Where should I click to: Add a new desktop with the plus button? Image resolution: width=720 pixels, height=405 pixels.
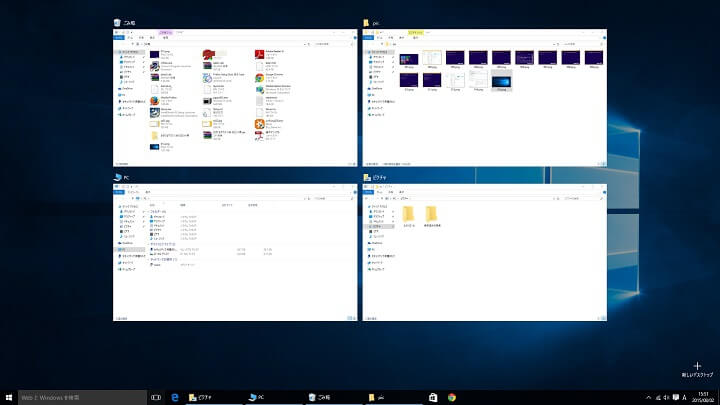[697, 369]
